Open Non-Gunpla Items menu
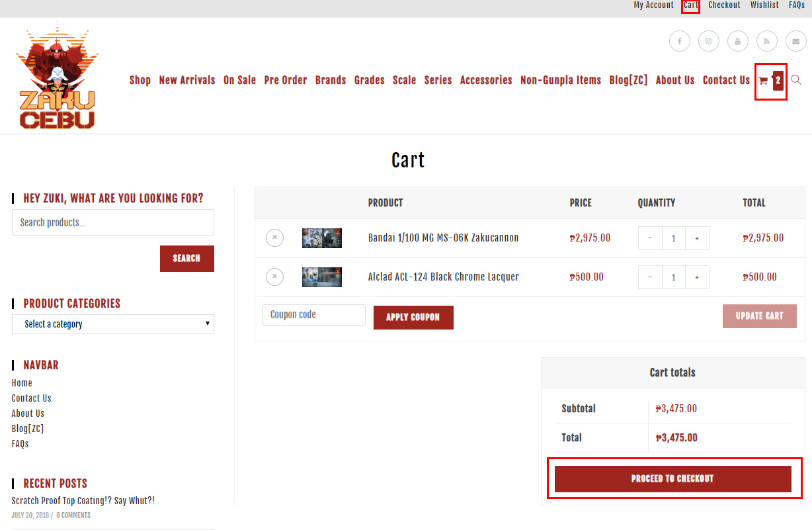 click(561, 80)
